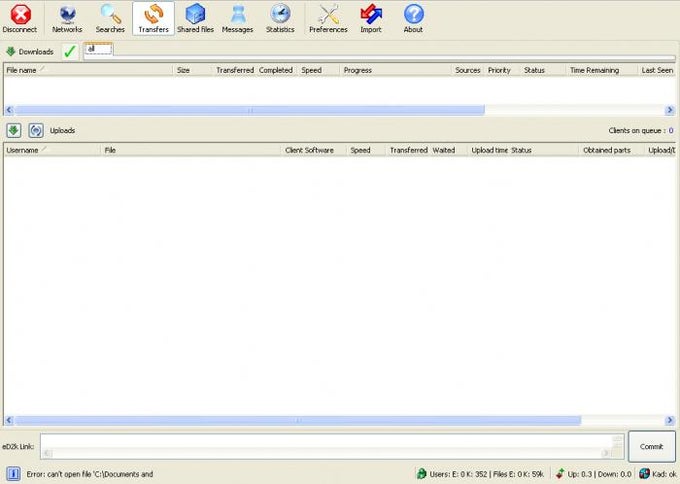Sort downloads by Priority column

(x=502, y=70)
